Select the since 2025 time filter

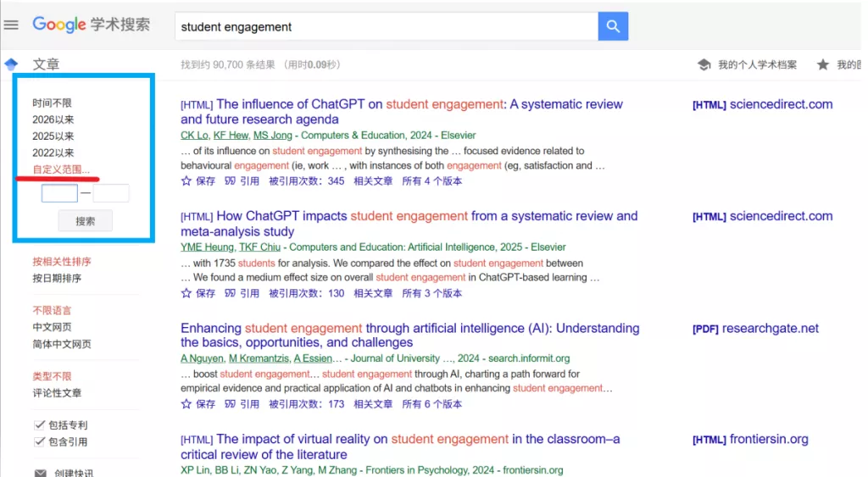click(53, 136)
